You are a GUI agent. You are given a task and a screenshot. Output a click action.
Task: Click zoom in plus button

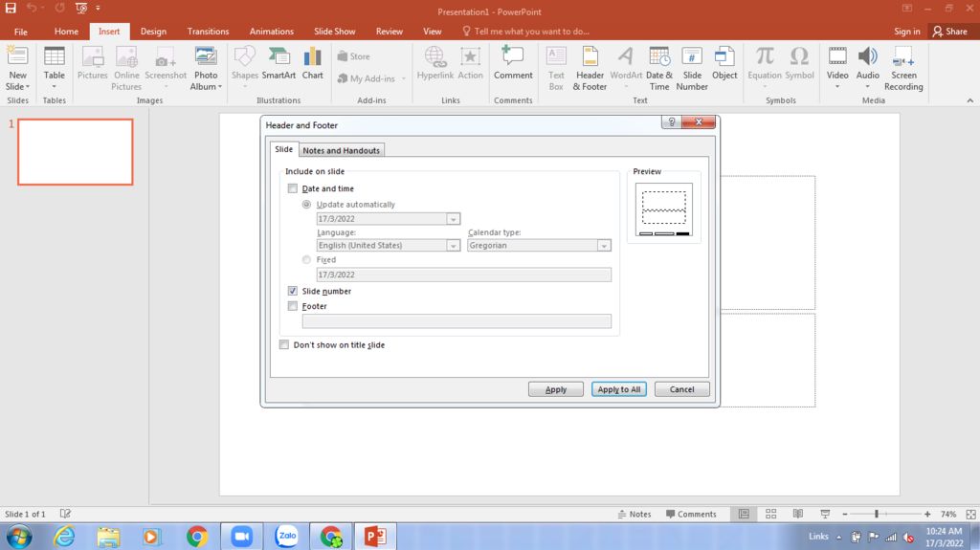[x=927, y=514]
